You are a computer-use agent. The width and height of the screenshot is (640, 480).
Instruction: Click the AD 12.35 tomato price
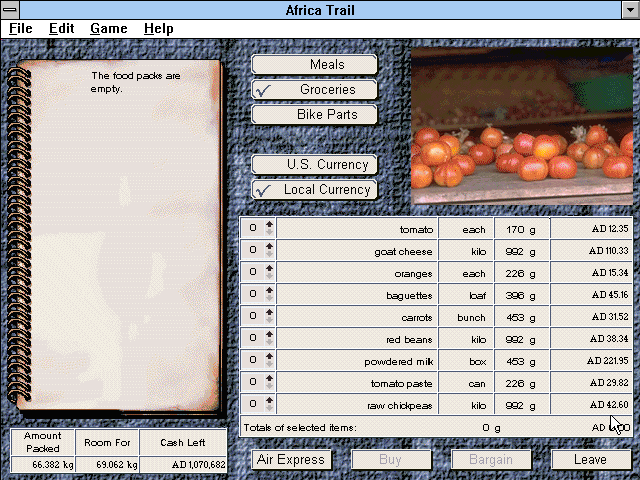(x=610, y=229)
